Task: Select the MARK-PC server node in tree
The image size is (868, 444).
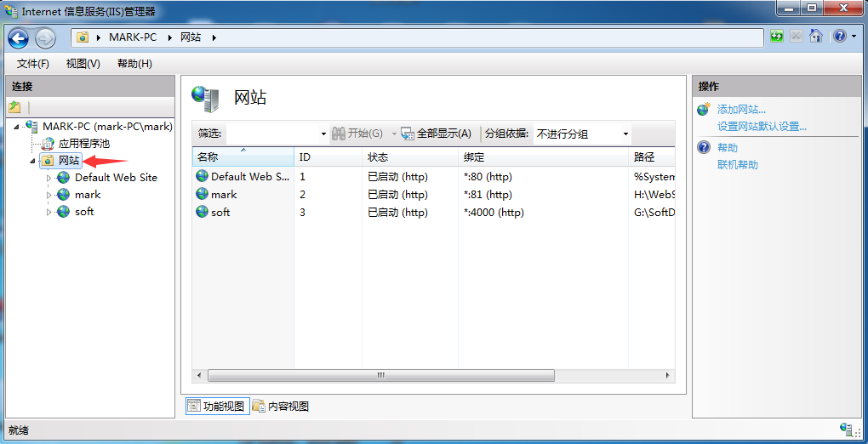Action: coord(107,127)
